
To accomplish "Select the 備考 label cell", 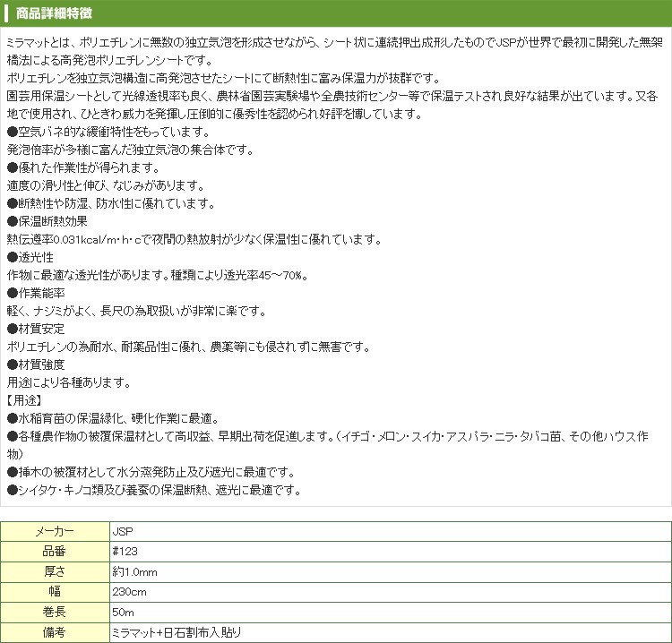I will click(55, 632).
